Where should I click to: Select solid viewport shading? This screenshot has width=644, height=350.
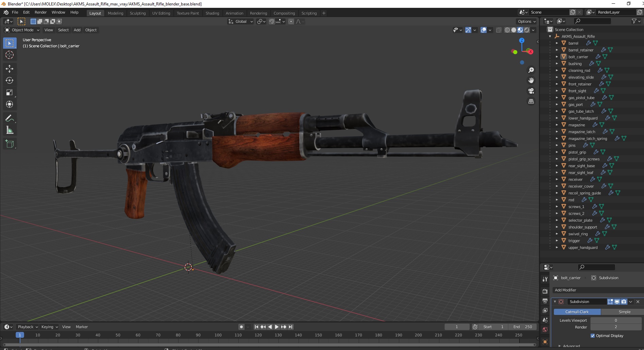coord(513,30)
